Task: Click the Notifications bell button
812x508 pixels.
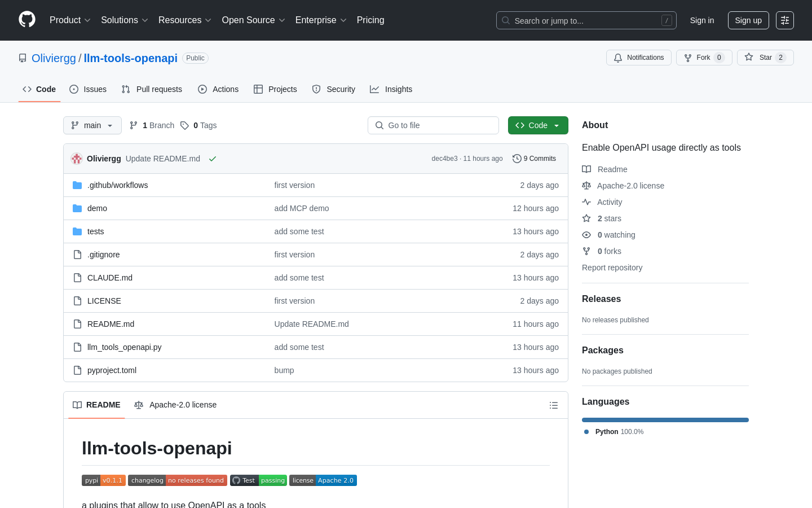Action: coord(638,58)
